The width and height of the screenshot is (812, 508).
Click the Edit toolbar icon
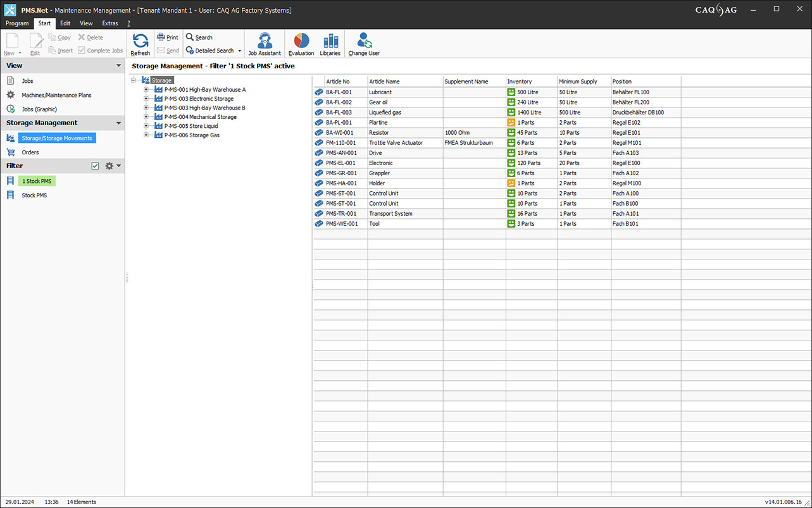coord(35,40)
